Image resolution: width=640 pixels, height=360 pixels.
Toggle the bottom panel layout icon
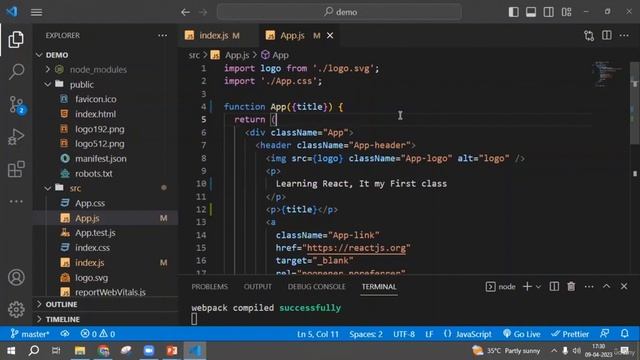coord(531,12)
